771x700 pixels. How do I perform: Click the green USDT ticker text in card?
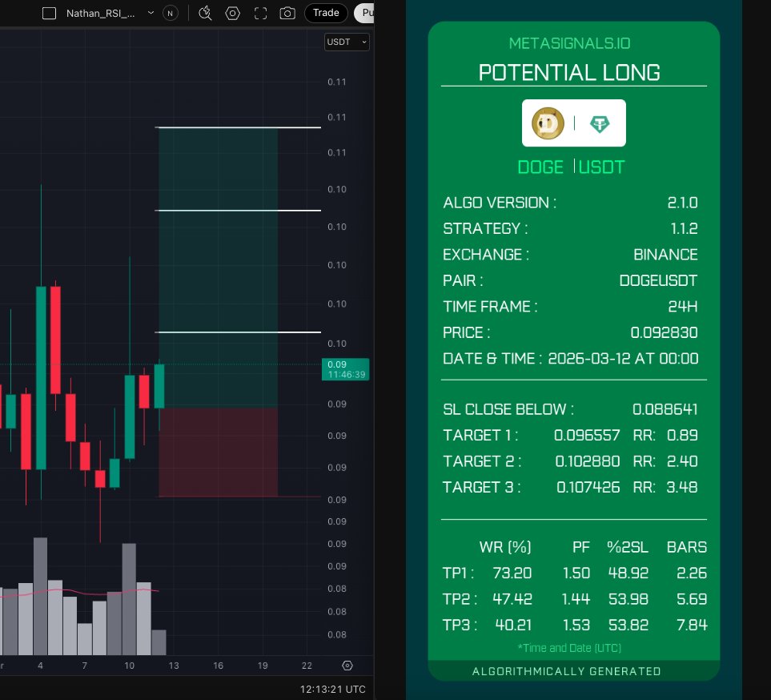coord(601,167)
